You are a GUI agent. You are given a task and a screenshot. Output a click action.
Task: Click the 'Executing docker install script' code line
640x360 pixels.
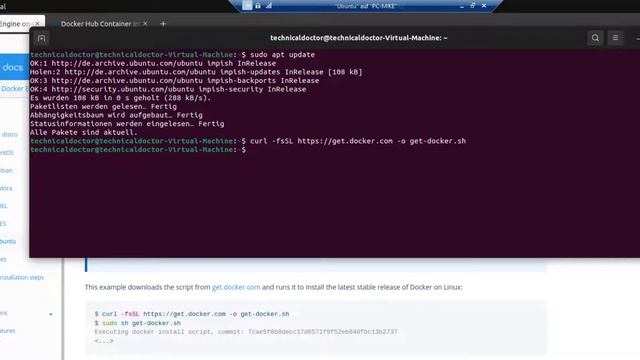pyautogui.click(x=246, y=332)
